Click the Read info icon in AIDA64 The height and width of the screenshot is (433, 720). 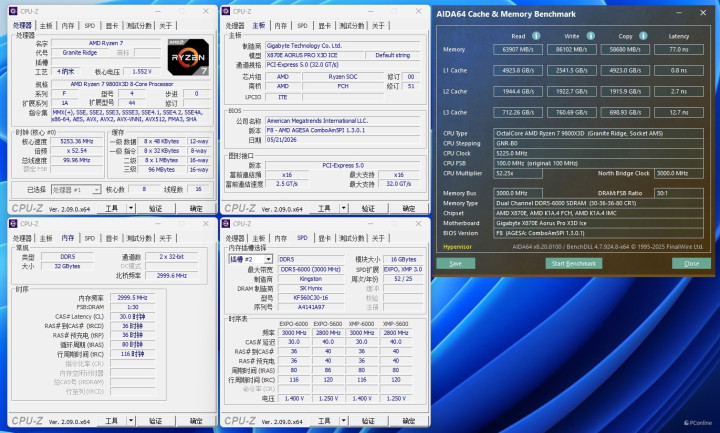(536, 36)
